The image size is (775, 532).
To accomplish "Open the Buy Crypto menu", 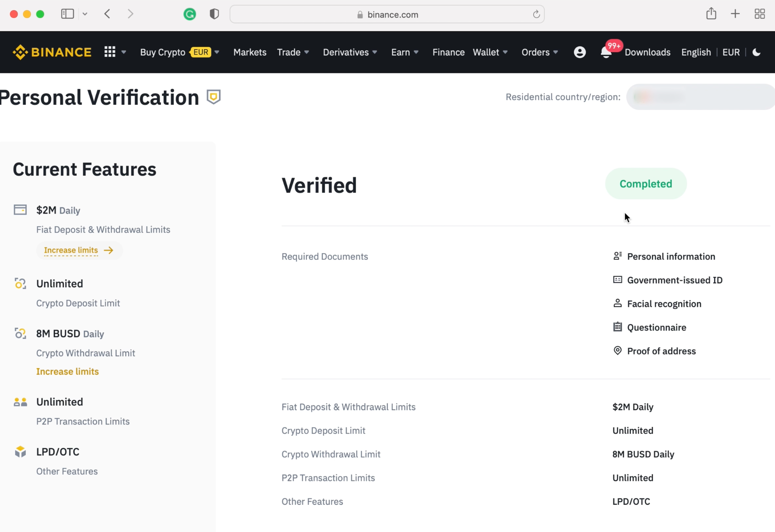I will click(x=163, y=52).
